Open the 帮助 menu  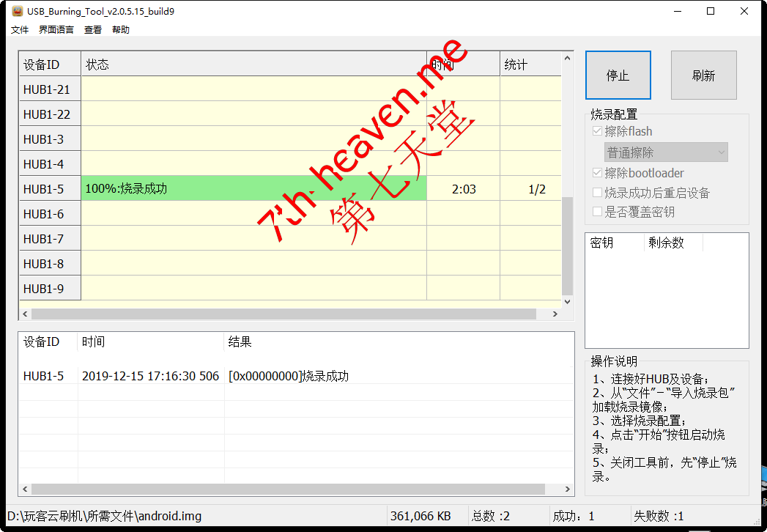pyautogui.click(x=121, y=30)
